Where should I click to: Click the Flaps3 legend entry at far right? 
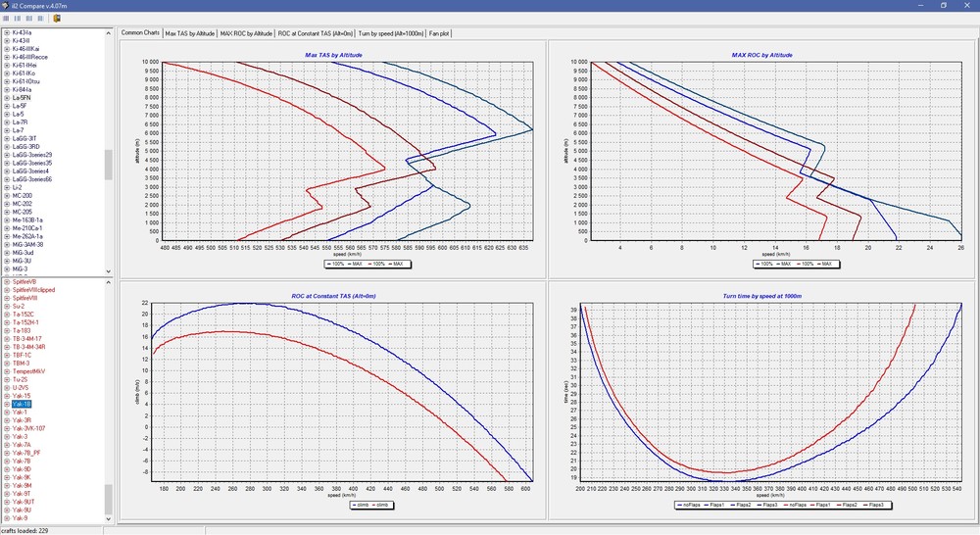click(x=872, y=505)
